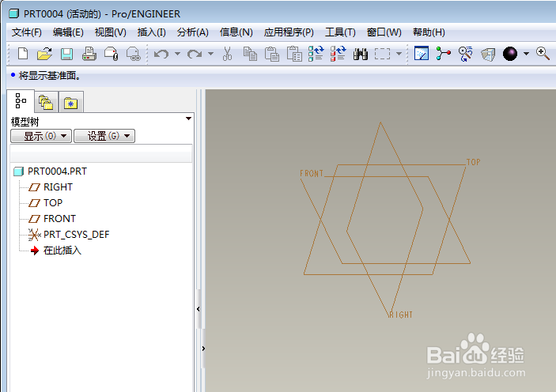Open appearance gallery dropdown arrow

coord(526,54)
